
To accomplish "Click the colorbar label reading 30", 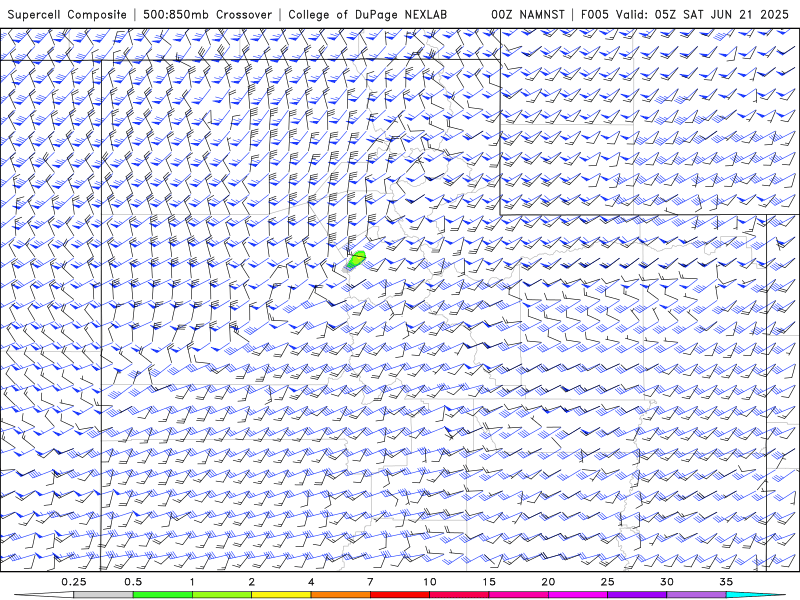I will point(666,582).
